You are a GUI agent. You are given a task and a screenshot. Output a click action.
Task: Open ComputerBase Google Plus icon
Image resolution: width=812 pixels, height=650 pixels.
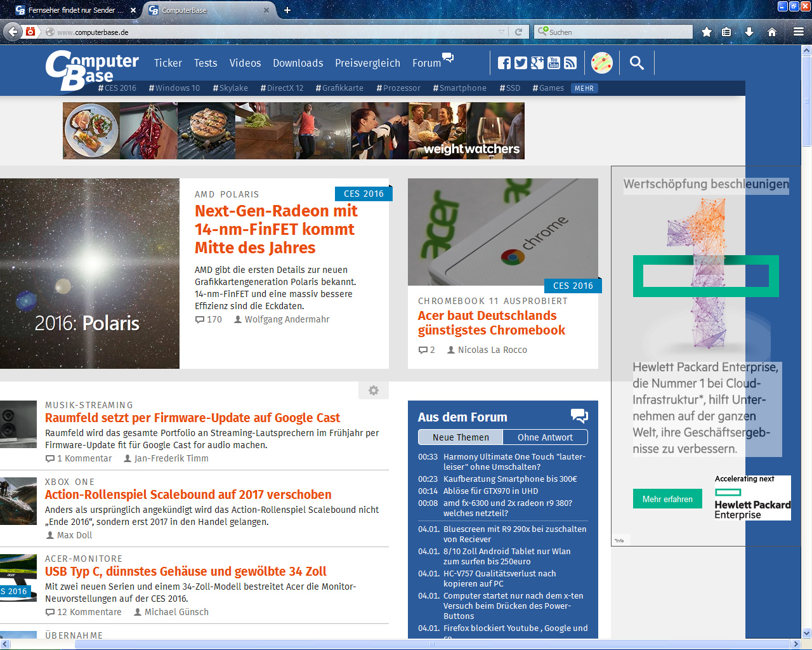click(x=537, y=63)
